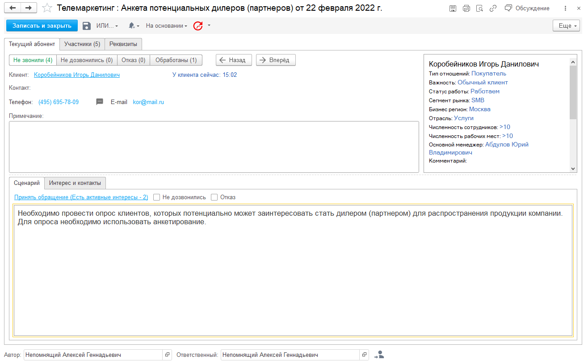Screen dimensions: 588x364
Task: Open the reminder bell icon menu
Action: click(x=134, y=26)
